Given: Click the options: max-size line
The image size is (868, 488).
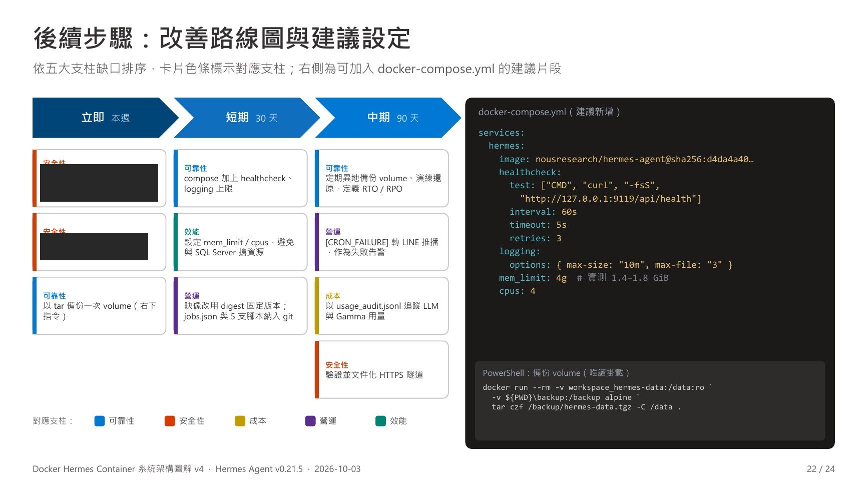Looking at the screenshot, I should point(621,265).
